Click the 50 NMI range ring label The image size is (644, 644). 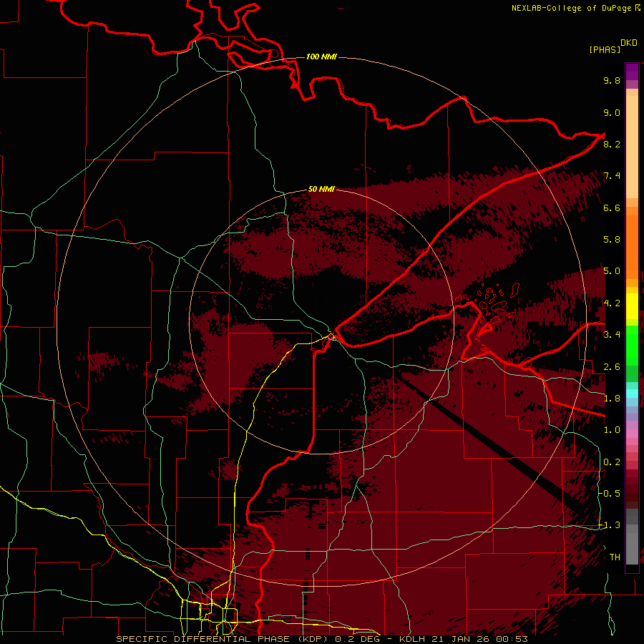[x=321, y=189]
